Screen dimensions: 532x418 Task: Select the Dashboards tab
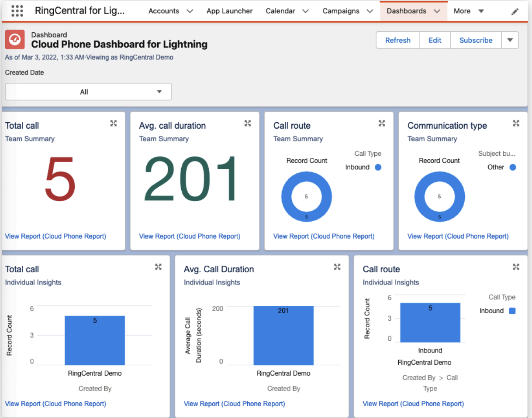coord(407,11)
